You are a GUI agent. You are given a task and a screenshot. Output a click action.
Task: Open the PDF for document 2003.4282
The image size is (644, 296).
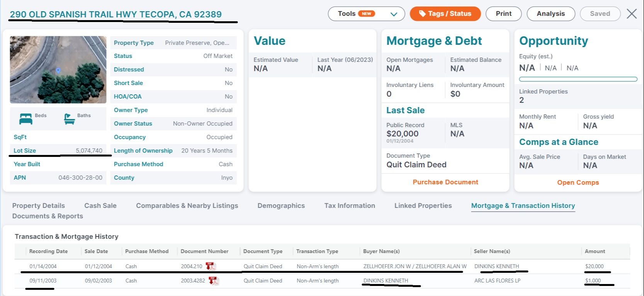click(213, 281)
